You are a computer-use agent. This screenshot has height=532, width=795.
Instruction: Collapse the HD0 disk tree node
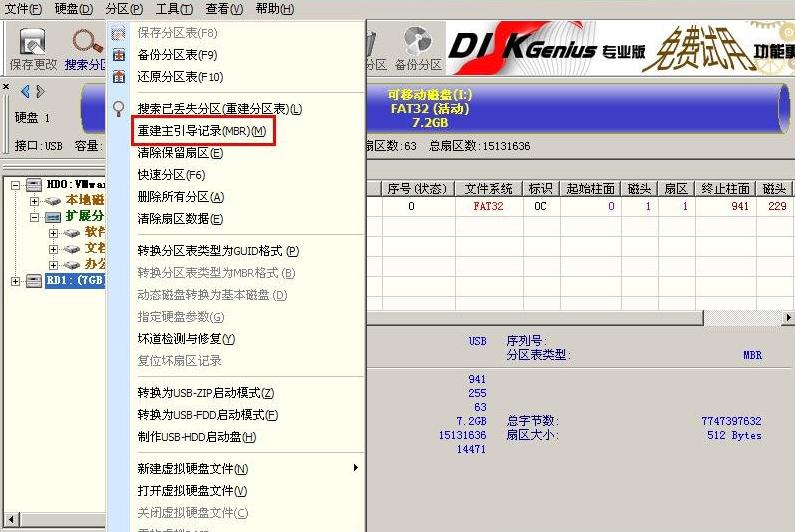click(x=17, y=185)
